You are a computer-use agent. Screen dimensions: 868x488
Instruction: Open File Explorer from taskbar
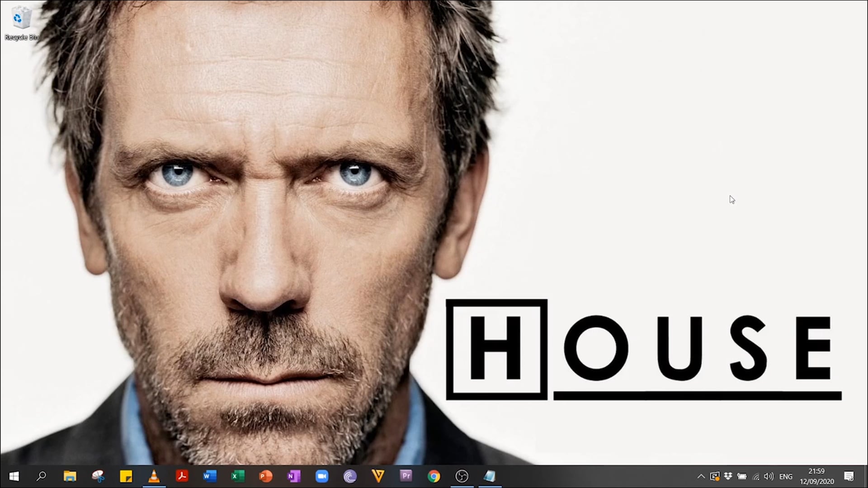click(70, 476)
